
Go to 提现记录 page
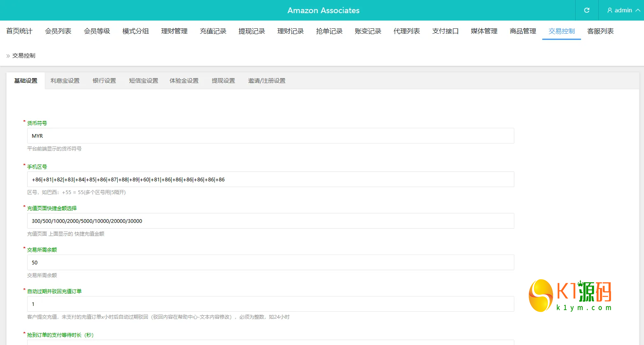click(x=252, y=31)
